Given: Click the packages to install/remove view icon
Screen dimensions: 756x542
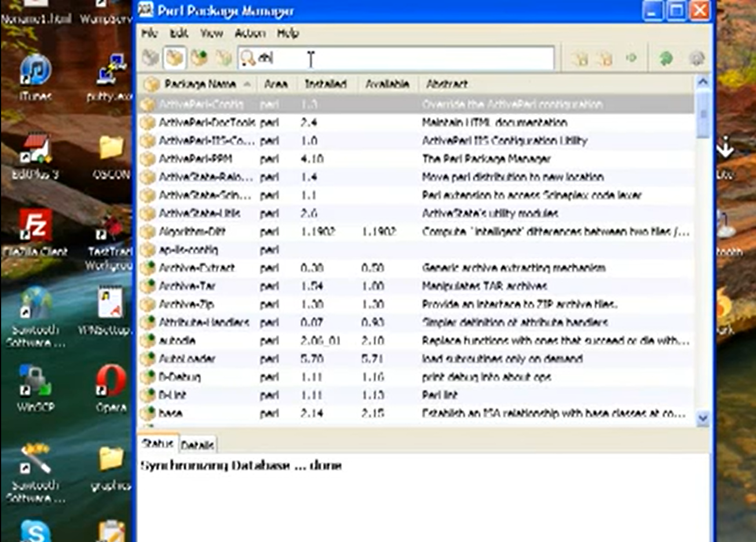Looking at the screenshot, I should (x=224, y=58).
